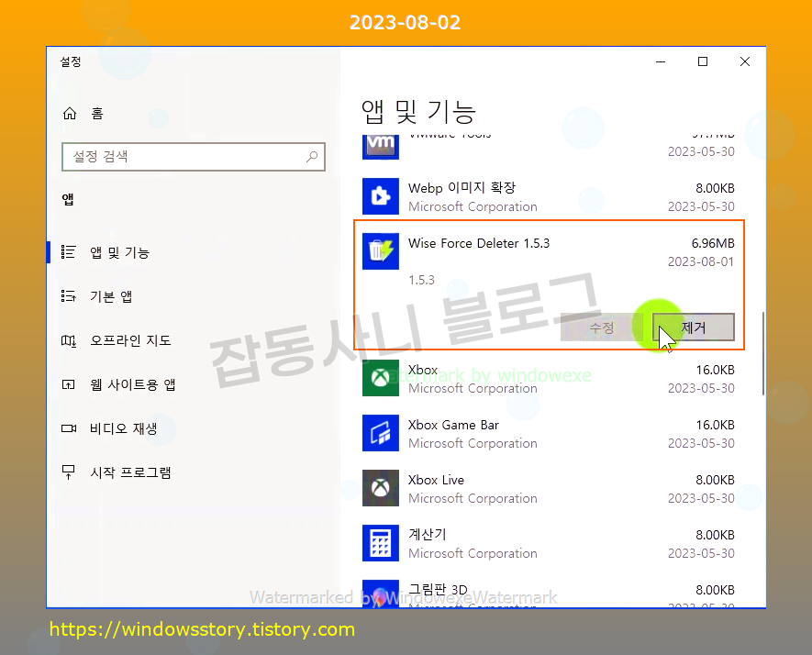Open 시작 프로그램 settings page
Viewport: 812px width, 655px height.
[130, 472]
